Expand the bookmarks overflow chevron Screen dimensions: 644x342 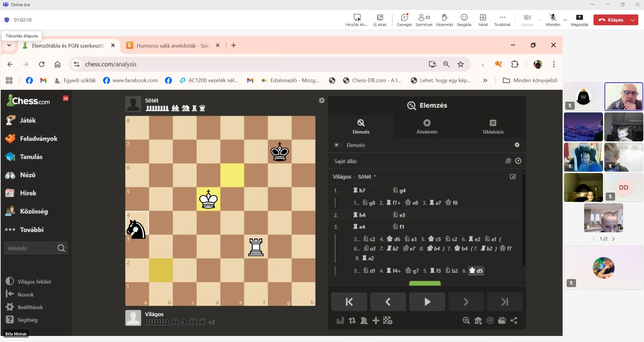coord(485,80)
